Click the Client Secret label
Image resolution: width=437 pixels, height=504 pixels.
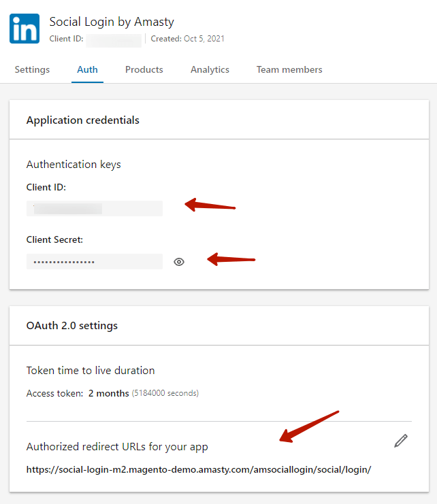point(54,240)
